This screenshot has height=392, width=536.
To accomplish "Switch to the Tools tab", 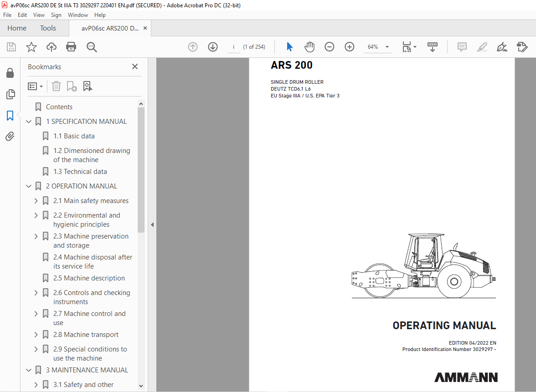I will (x=48, y=28).
